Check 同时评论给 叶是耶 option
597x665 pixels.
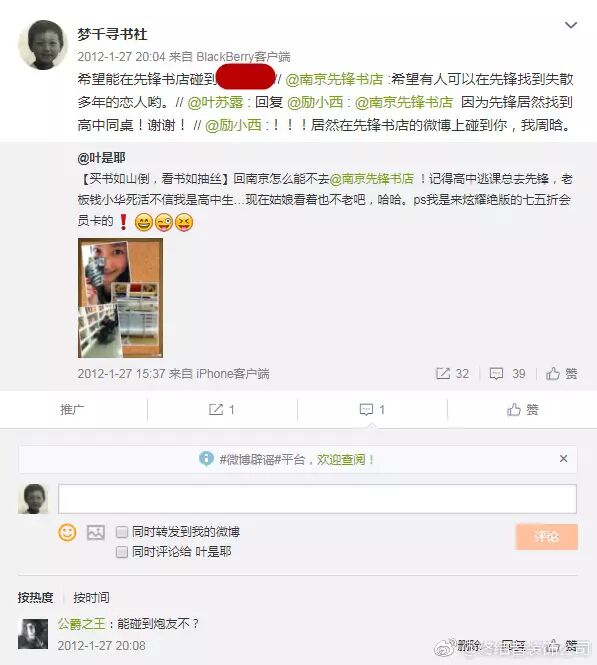pos(122,552)
